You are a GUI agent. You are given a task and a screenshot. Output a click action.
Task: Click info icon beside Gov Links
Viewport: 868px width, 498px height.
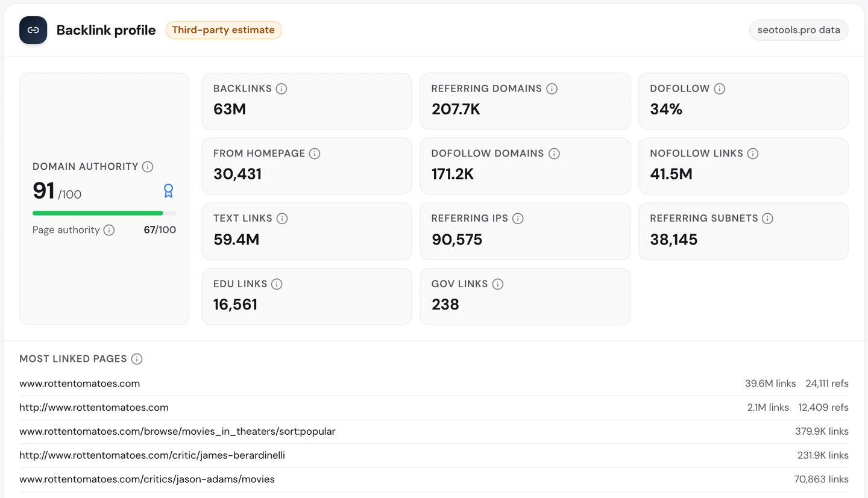pyautogui.click(x=497, y=284)
